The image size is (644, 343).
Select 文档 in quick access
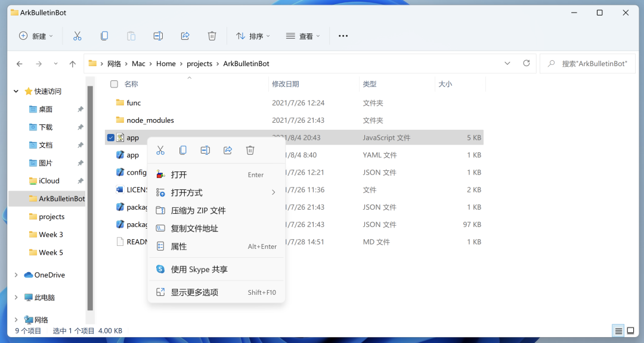point(45,145)
